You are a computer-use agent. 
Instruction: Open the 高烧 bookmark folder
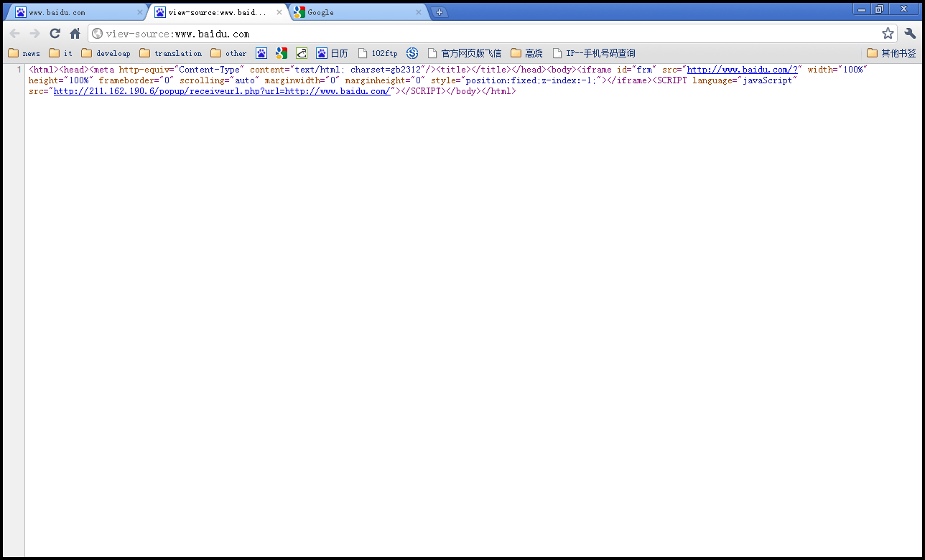[x=526, y=53]
